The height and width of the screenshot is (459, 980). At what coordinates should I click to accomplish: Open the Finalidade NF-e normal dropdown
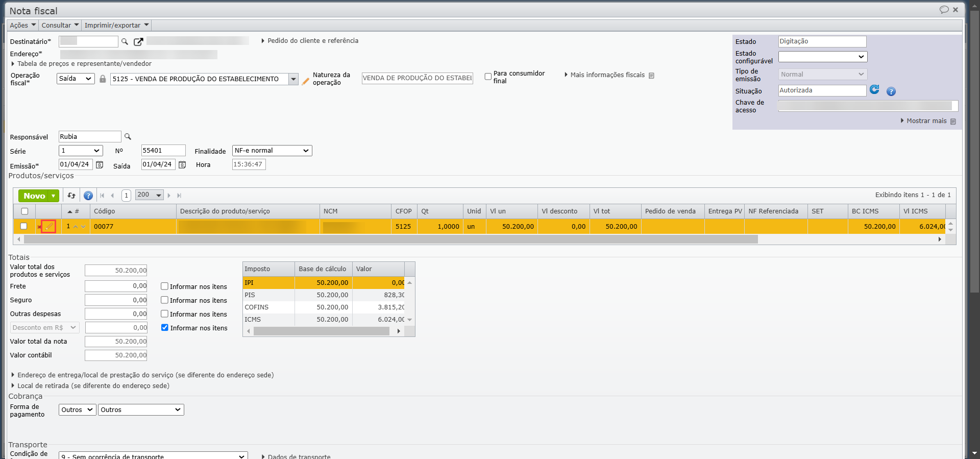click(272, 151)
